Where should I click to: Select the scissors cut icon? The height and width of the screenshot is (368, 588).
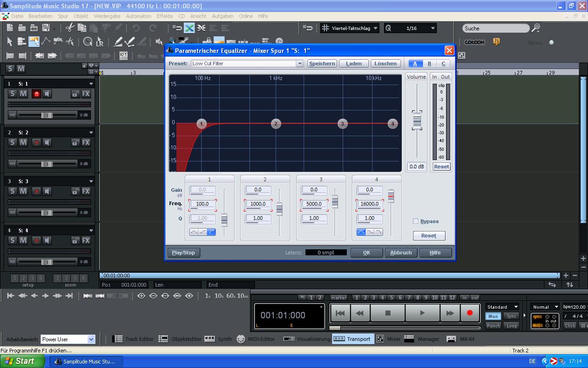(70, 28)
